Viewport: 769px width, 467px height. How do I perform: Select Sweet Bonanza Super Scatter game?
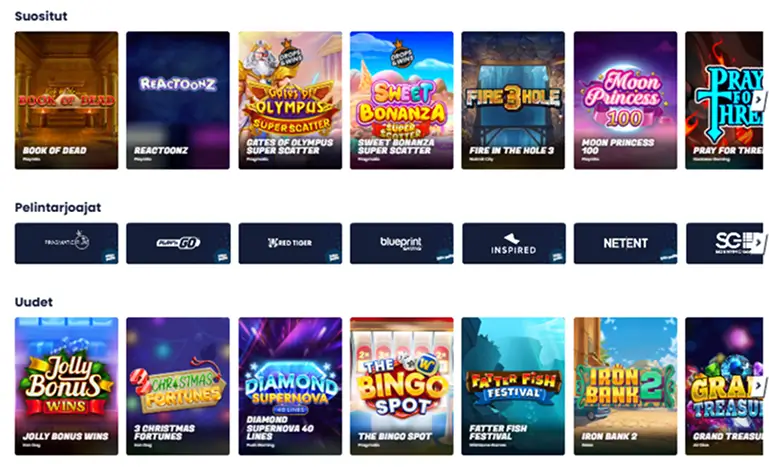(x=402, y=101)
